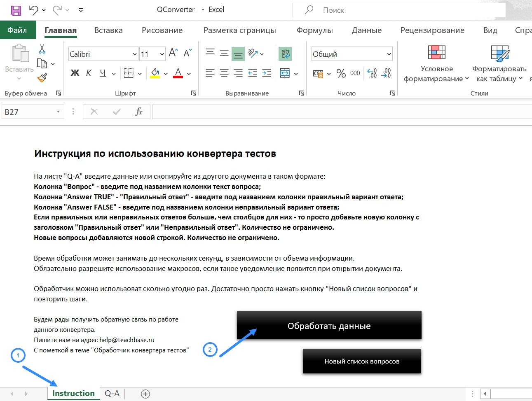This screenshot has width=532, height=401.
Task: Open Число group dialog launcher
Action: pyautogui.click(x=393, y=93)
